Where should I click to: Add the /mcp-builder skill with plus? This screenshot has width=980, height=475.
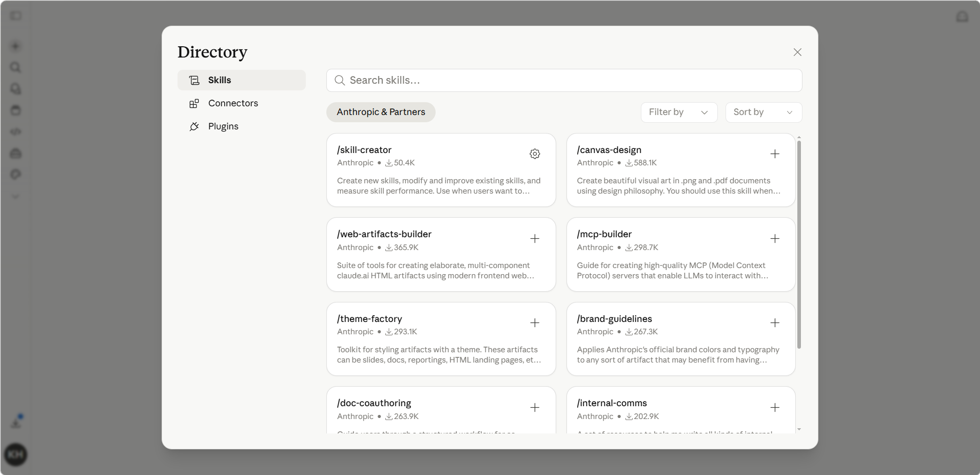(775, 239)
